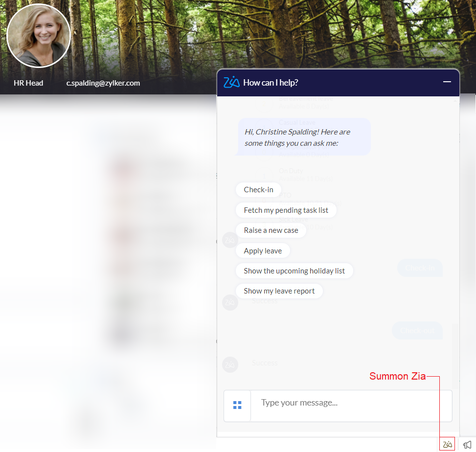Viewport: 476px width, 452px height.
Task: Select Show my leave report suggestion
Action: pos(279,291)
